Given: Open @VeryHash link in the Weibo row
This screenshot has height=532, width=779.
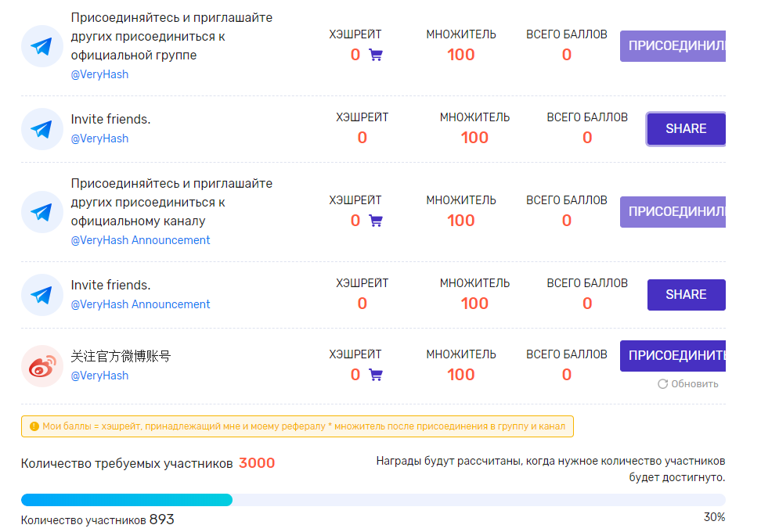Looking at the screenshot, I should 100,376.
